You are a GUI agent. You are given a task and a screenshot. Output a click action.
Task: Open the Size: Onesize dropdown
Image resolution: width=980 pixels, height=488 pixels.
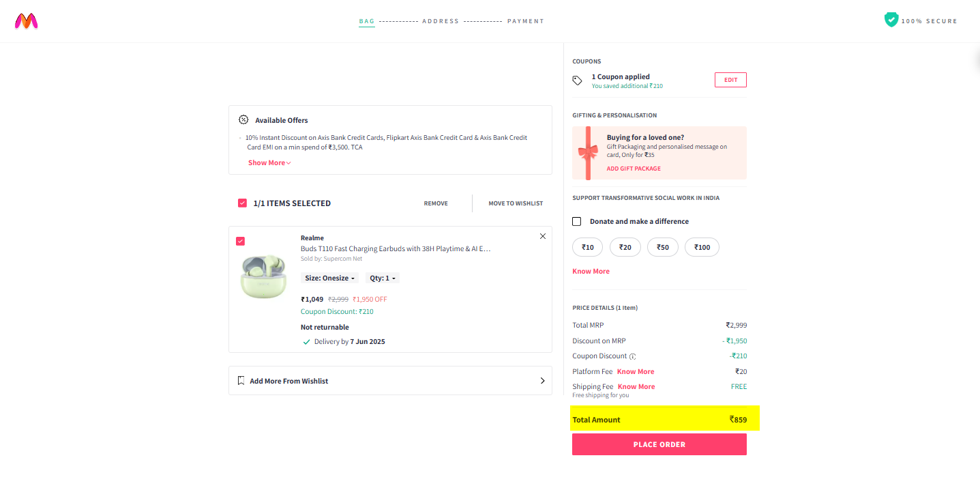tap(330, 278)
